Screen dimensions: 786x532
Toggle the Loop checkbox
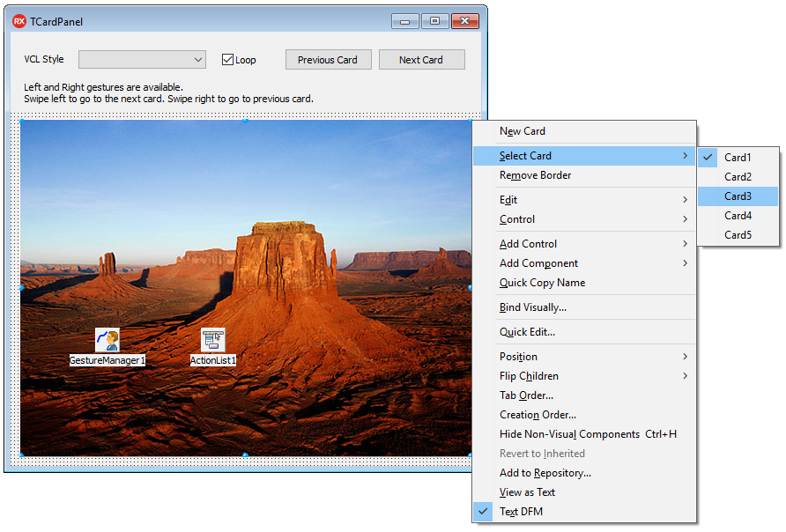(227, 60)
